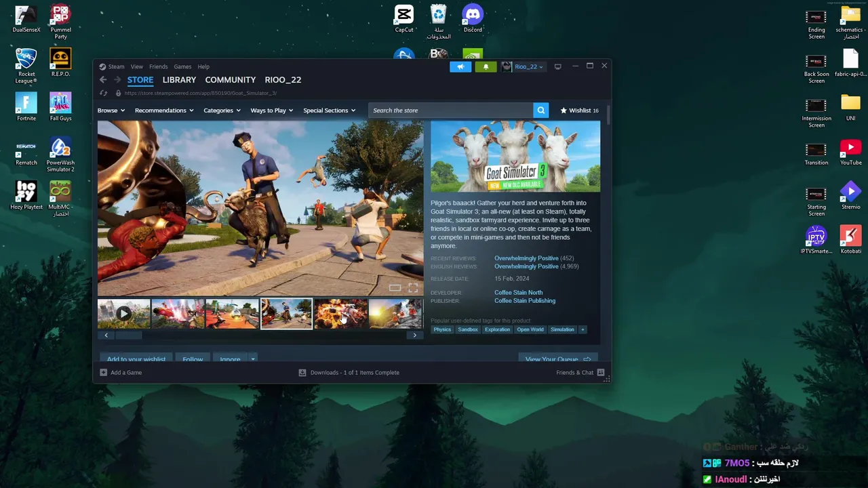This screenshot has width=868, height=488.
Task: Expand the Recommendations dropdown
Action: pos(164,110)
